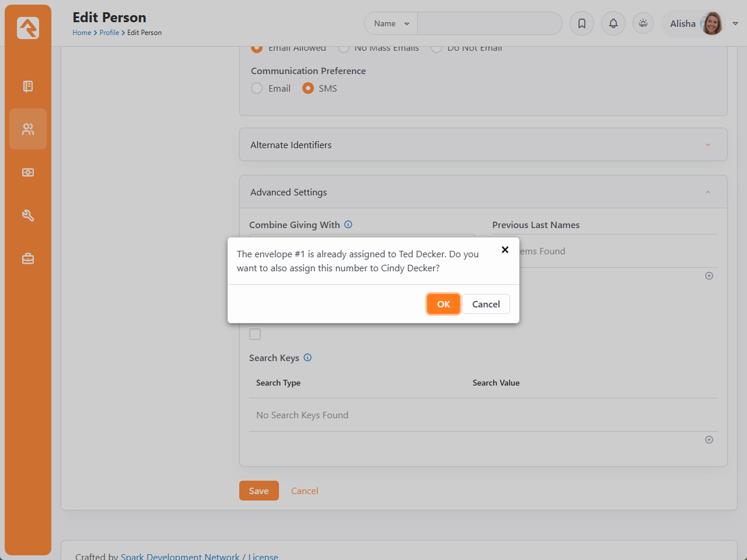Tick the checkbox above Search Keys
Screen dimensions: 747x560
point(255,334)
